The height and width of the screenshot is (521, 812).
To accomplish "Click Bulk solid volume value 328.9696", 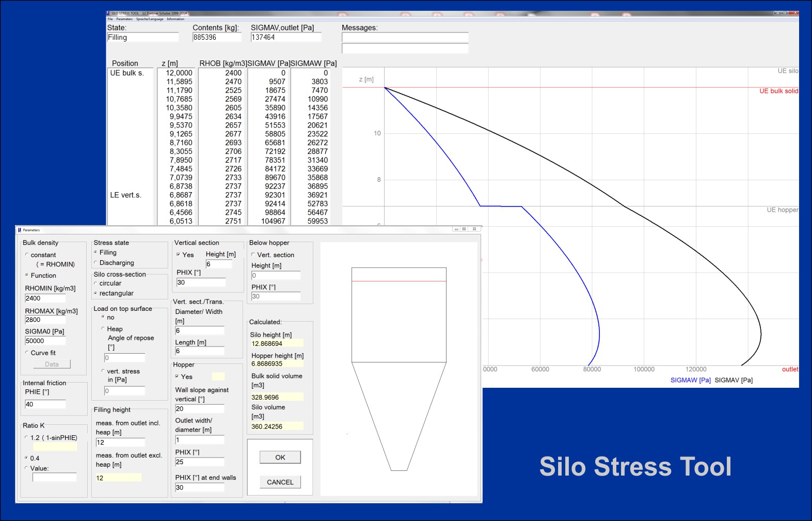I will tap(277, 397).
